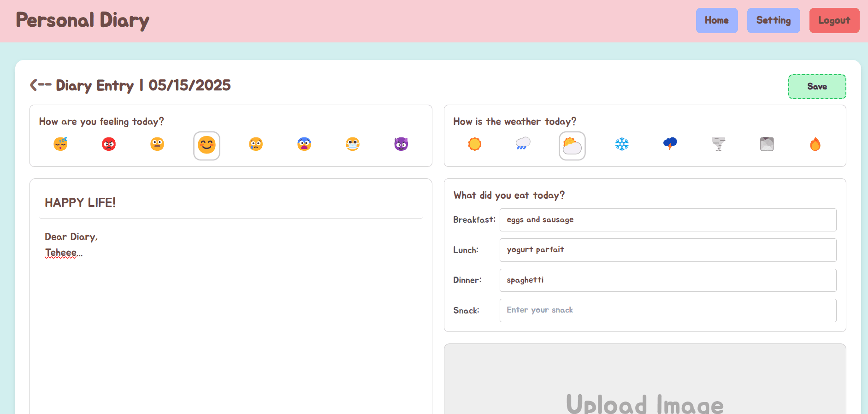The width and height of the screenshot is (868, 414).
Task: Edit Lunch field with yogurt parfait
Action: coord(668,250)
